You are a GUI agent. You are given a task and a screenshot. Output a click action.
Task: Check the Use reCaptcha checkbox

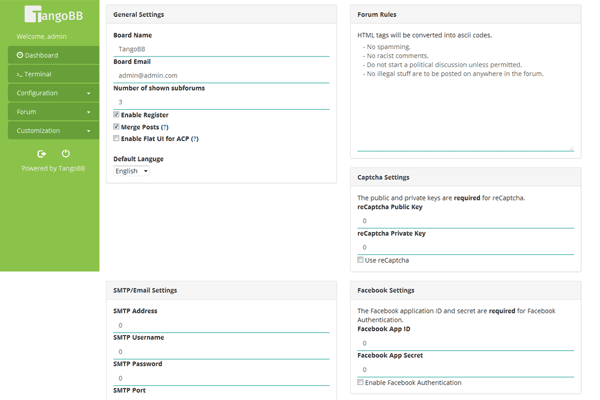point(361,260)
